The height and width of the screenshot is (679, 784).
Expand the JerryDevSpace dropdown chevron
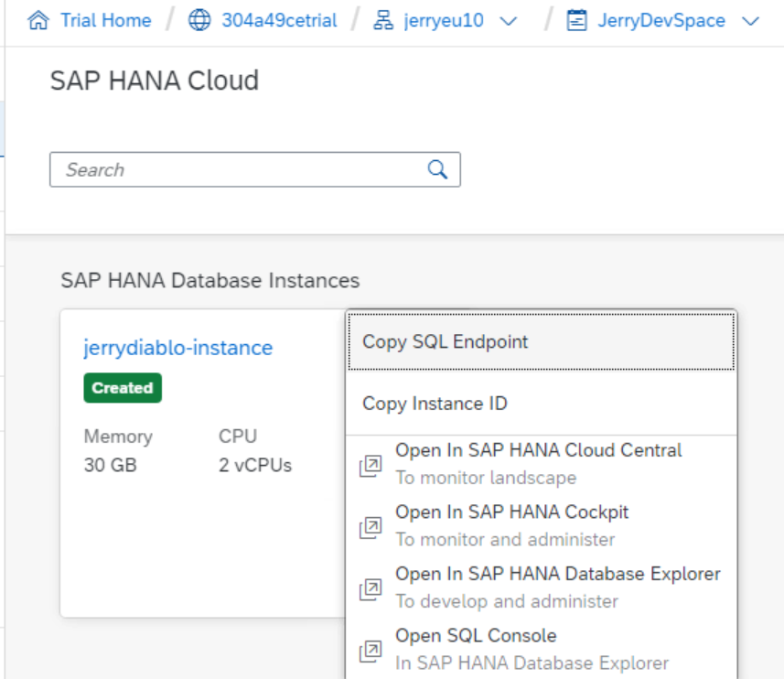751,21
